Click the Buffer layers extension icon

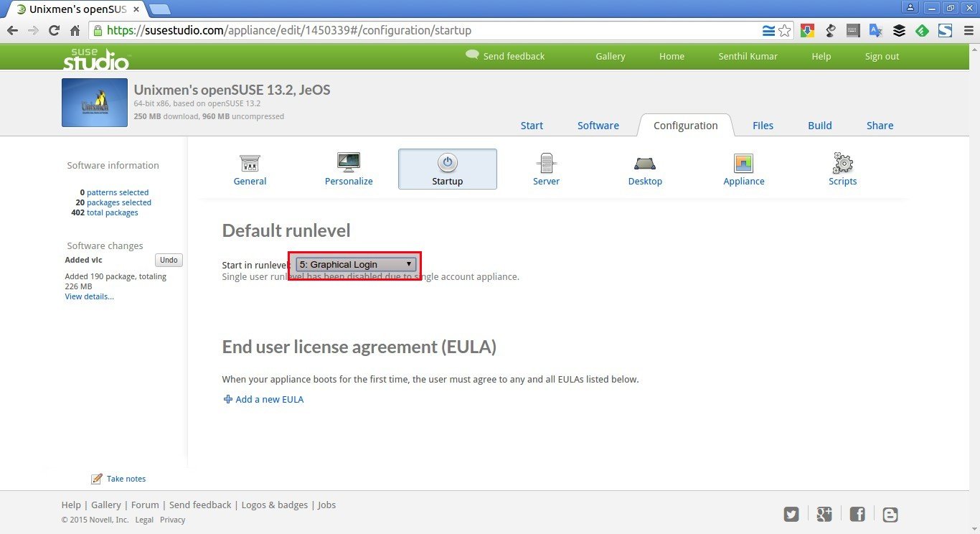[x=899, y=31]
